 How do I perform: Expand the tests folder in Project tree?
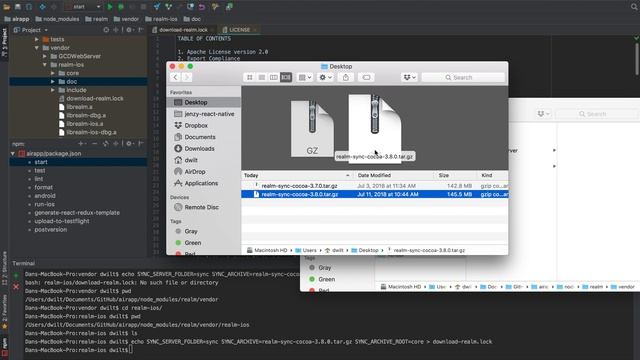pyautogui.click(x=36, y=39)
